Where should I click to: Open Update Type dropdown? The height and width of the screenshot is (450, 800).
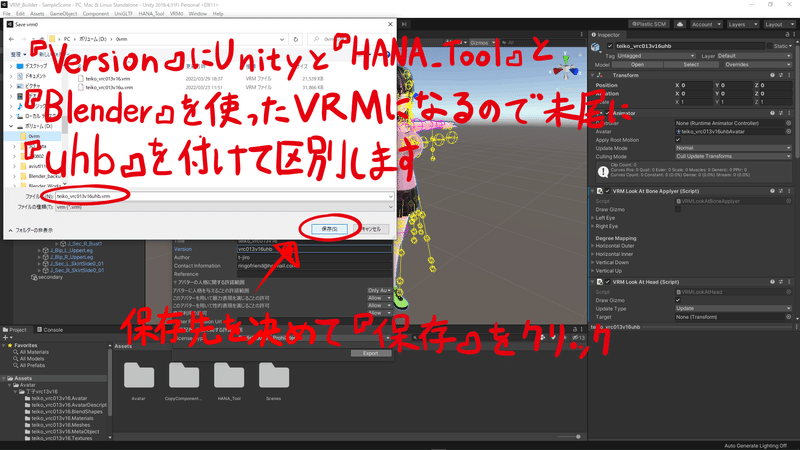(733, 308)
